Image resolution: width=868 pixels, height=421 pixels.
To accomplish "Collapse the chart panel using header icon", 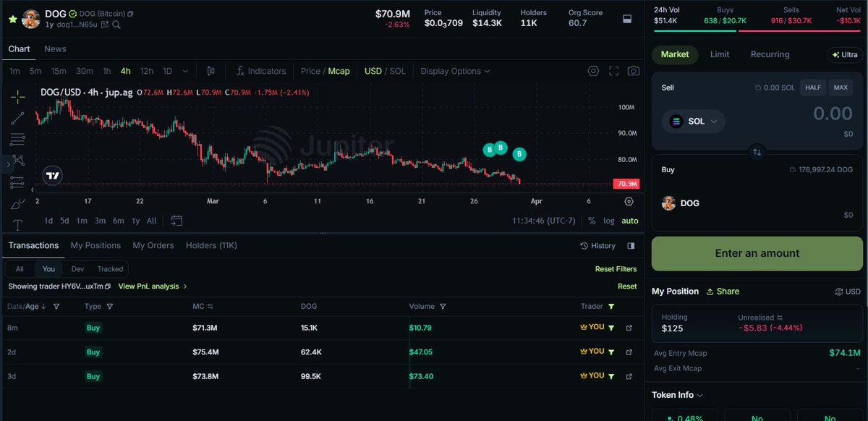I will pyautogui.click(x=627, y=19).
